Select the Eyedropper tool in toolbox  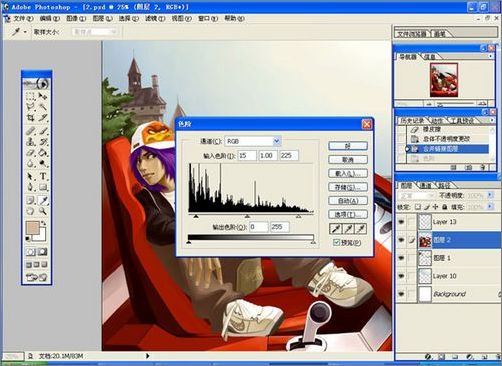point(43,200)
